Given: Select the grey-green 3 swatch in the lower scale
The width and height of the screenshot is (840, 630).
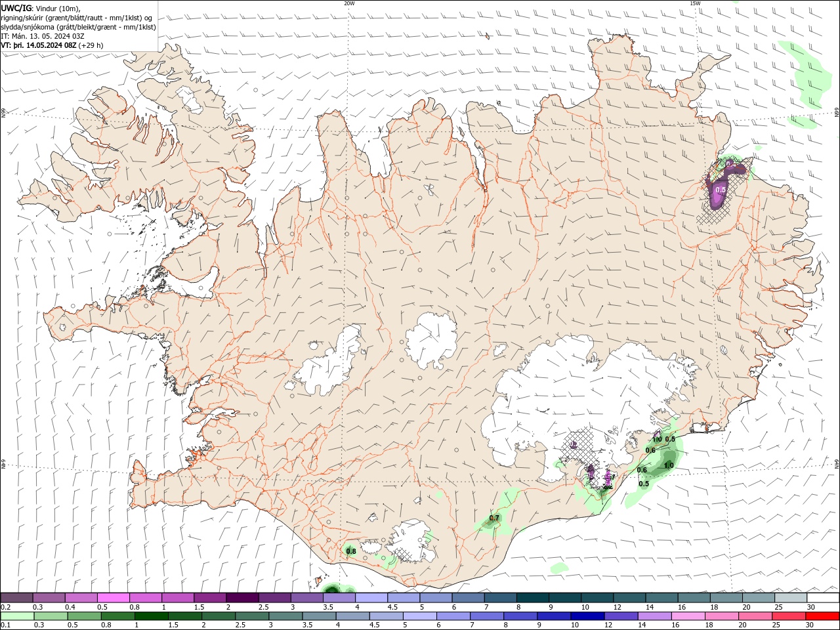Looking at the screenshot, I should pyautogui.click(x=285, y=616).
